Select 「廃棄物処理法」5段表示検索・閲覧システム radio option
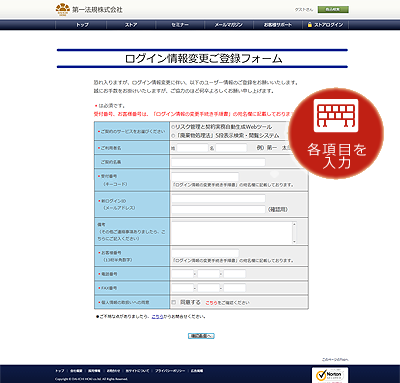The width and height of the screenshot is (400, 383). [173, 136]
